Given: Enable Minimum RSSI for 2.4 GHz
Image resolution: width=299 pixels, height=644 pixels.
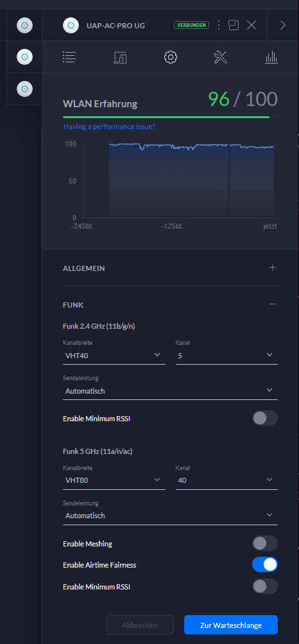Looking at the screenshot, I should pos(265,419).
